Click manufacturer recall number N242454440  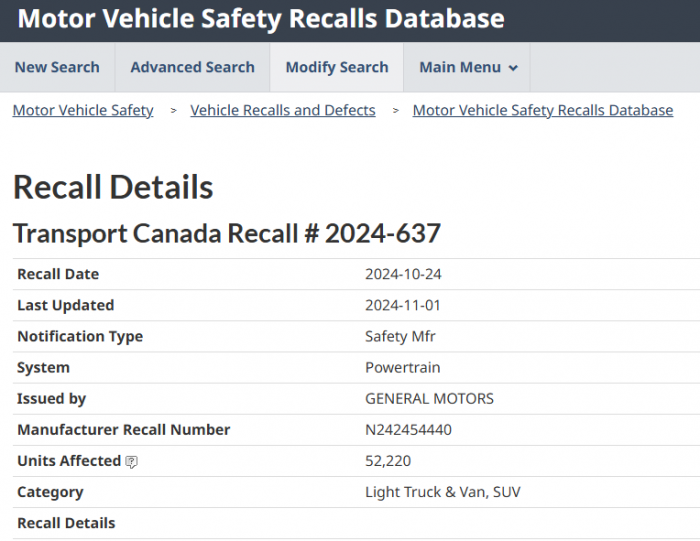(409, 429)
